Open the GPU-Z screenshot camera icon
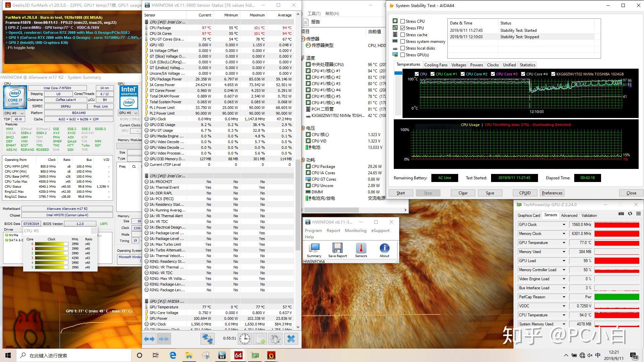 (621, 214)
